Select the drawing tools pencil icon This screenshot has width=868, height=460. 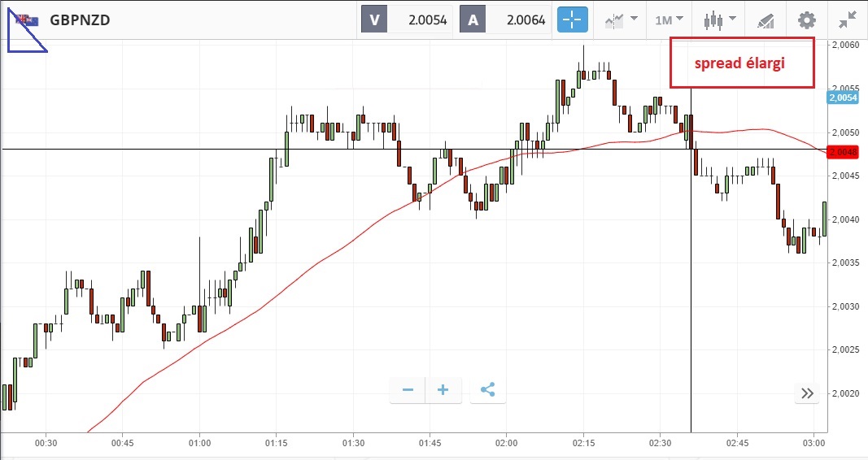[765, 20]
